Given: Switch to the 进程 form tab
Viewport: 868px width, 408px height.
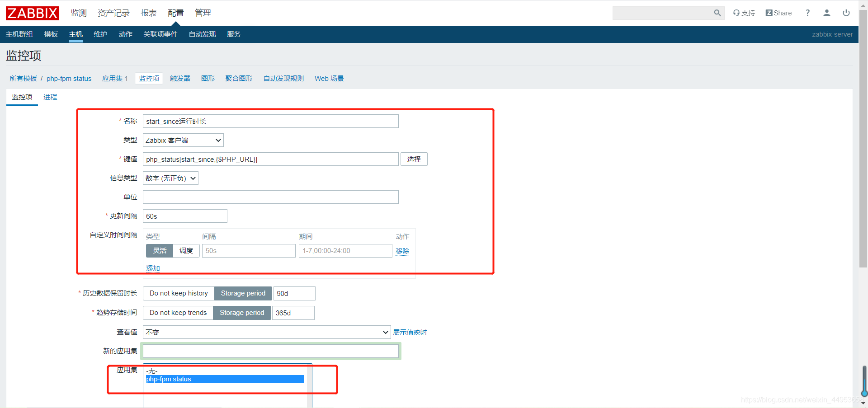Looking at the screenshot, I should tap(50, 97).
